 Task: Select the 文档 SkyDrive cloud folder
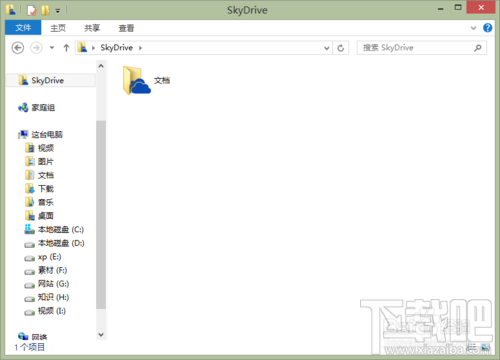tap(147, 80)
